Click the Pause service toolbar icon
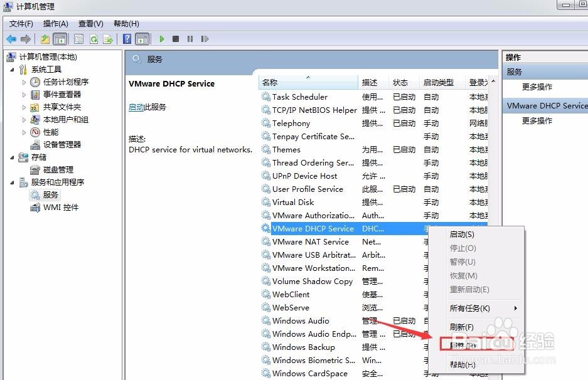This screenshot has width=588, height=380. 190,39
